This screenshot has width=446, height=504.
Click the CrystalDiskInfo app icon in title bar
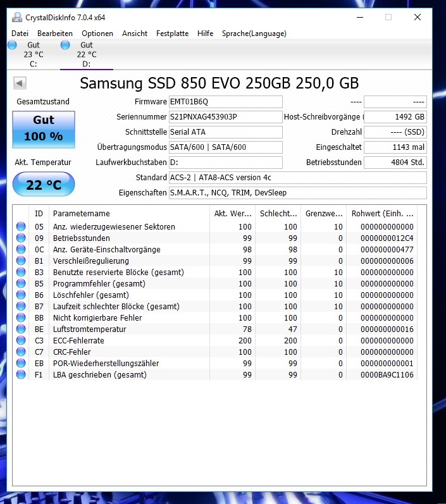(17, 17)
